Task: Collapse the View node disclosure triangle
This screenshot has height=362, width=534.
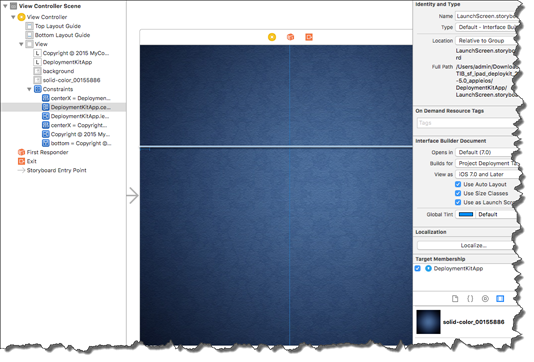Action: (x=21, y=44)
